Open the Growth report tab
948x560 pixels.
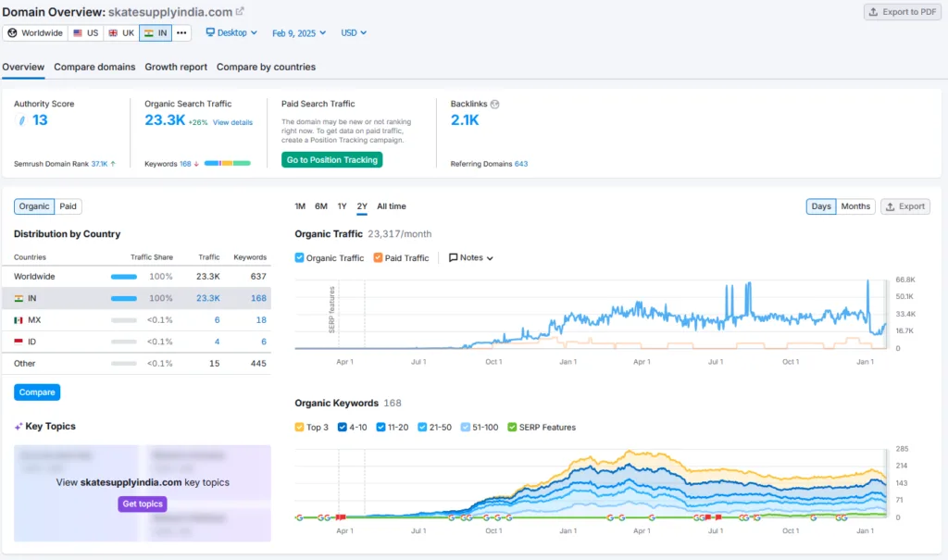coord(176,68)
